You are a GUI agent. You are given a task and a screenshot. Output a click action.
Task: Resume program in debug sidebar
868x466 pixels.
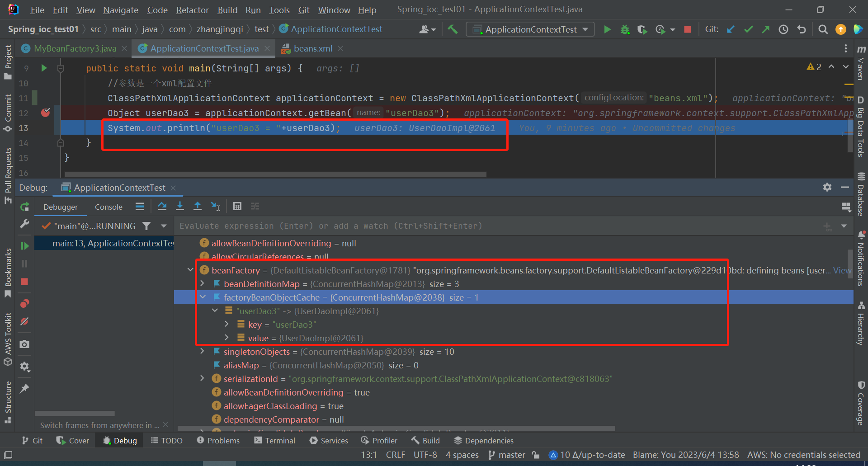24,246
